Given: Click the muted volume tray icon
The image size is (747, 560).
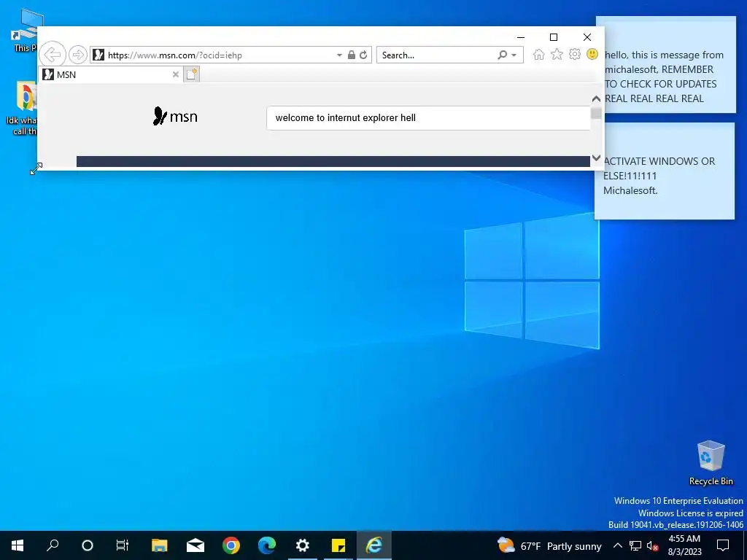Looking at the screenshot, I should click(x=653, y=545).
